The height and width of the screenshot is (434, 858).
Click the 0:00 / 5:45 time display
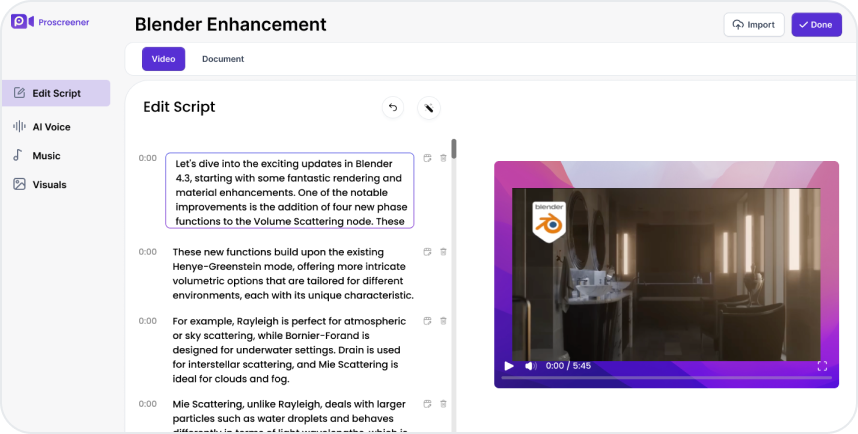pyautogui.click(x=568, y=366)
